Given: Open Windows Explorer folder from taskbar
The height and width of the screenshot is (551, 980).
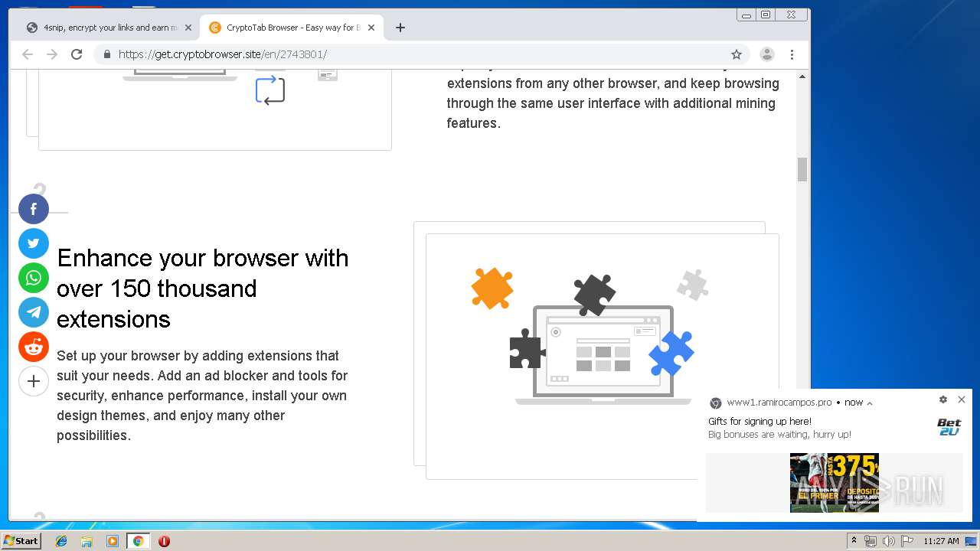Looking at the screenshot, I should coord(87,541).
